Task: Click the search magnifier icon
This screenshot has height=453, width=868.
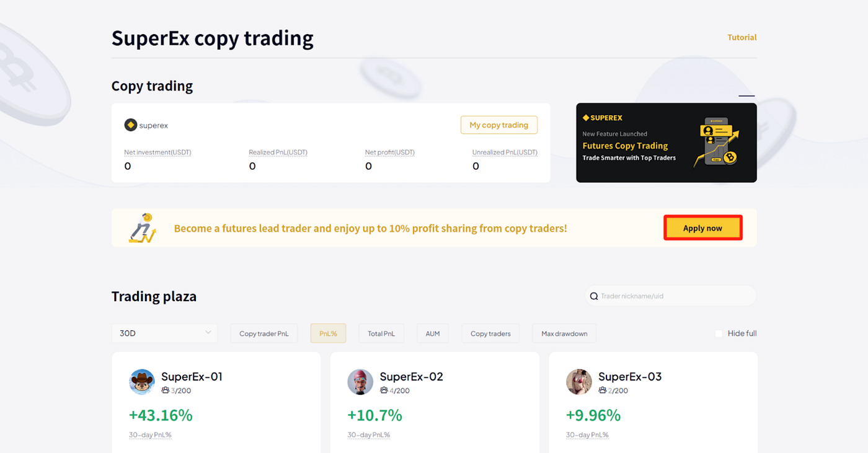Action: pyautogui.click(x=594, y=296)
